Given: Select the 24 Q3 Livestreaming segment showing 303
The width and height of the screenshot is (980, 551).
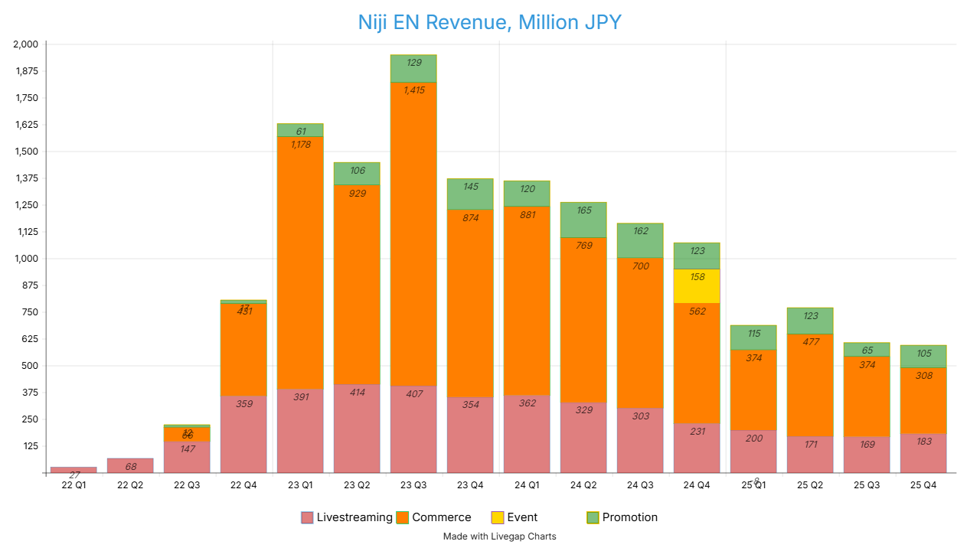Looking at the screenshot, I should pyautogui.click(x=640, y=441).
